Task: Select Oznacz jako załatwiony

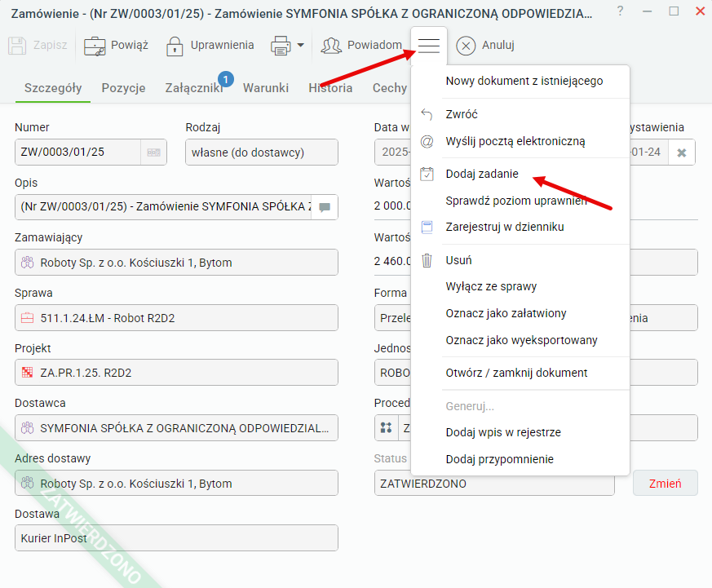Action: pos(520,313)
